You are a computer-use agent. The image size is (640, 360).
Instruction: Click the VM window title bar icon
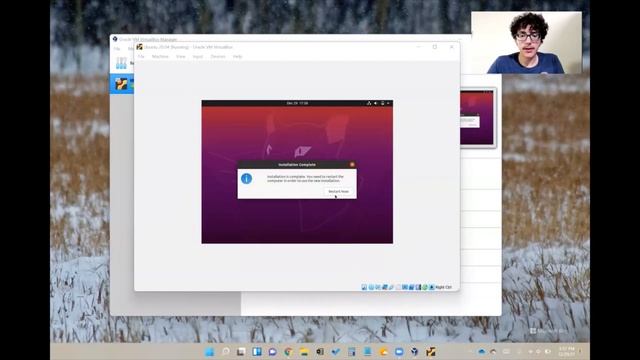(x=139, y=47)
